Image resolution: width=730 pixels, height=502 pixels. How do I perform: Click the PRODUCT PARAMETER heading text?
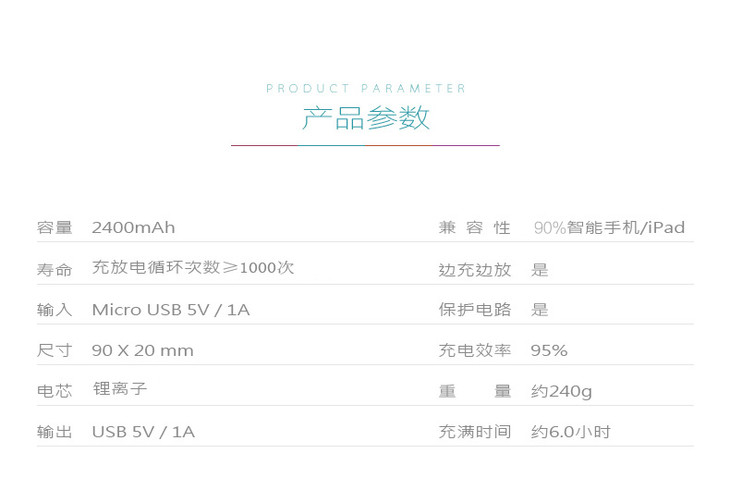point(366,89)
